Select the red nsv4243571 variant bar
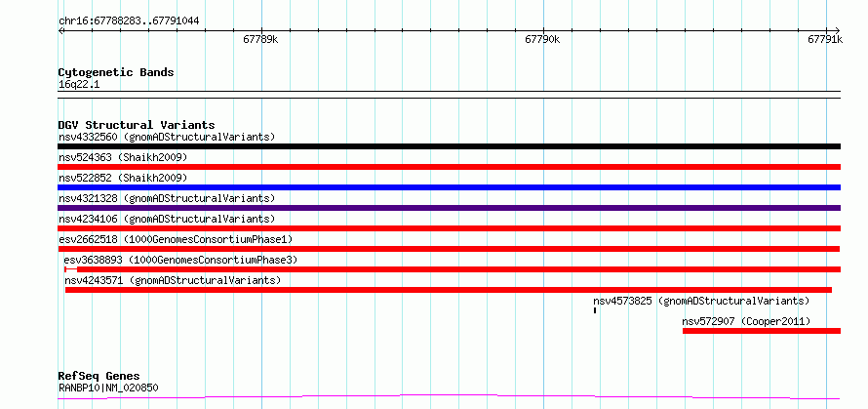 click(x=449, y=290)
